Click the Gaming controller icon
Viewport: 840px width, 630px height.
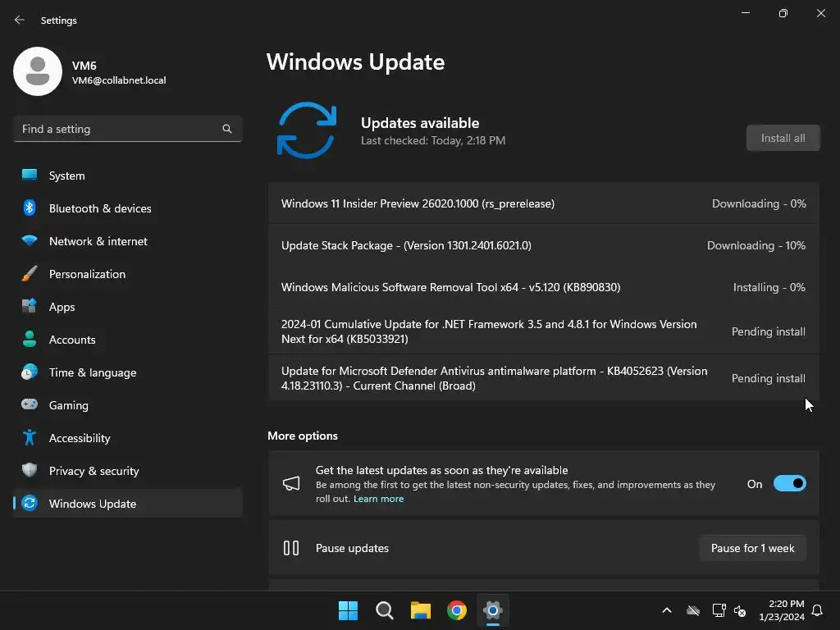click(30, 404)
